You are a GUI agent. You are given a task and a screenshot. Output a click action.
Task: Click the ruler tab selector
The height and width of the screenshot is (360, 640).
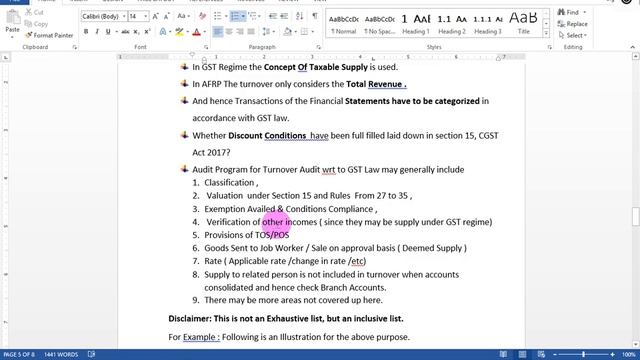click(6, 58)
